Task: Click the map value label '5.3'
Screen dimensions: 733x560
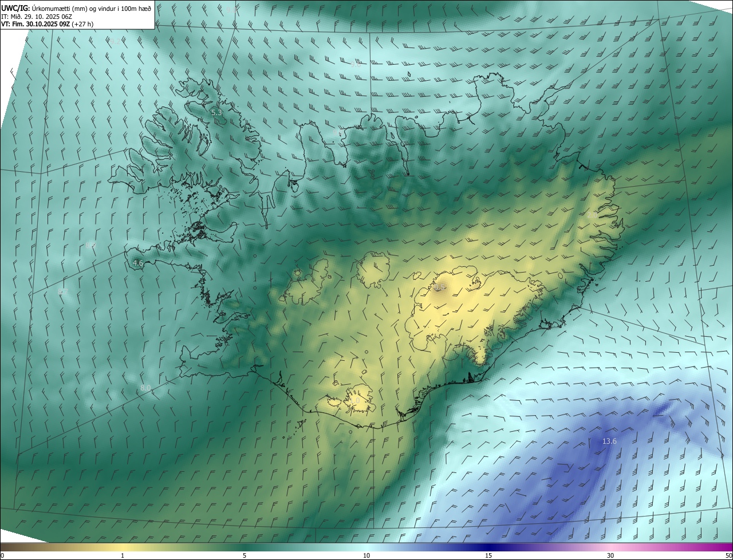Action: 216,113
